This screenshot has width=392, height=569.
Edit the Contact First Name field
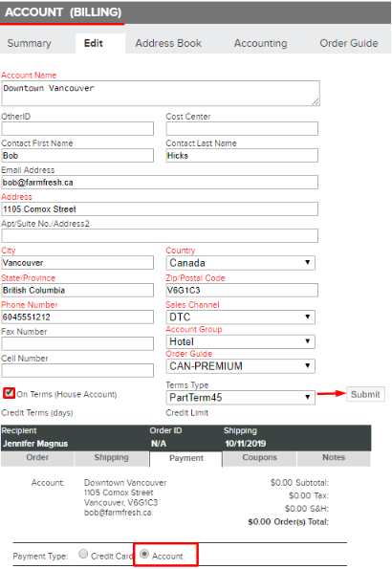click(77, 156)
